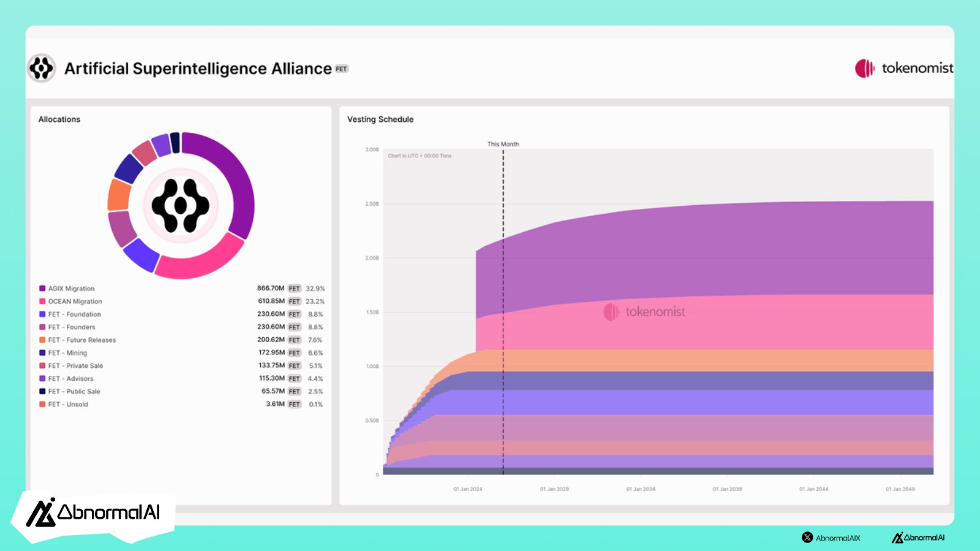Image resolution: width=980 pixels, height=551 pixels.
Task: Click the FET - Unsold legend label
Action: 68,404
